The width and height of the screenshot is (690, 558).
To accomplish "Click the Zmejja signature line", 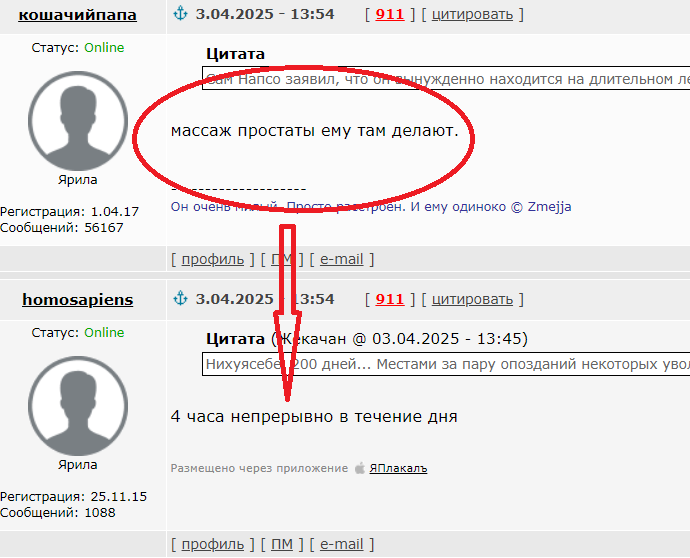I will [x=371, y=206].
